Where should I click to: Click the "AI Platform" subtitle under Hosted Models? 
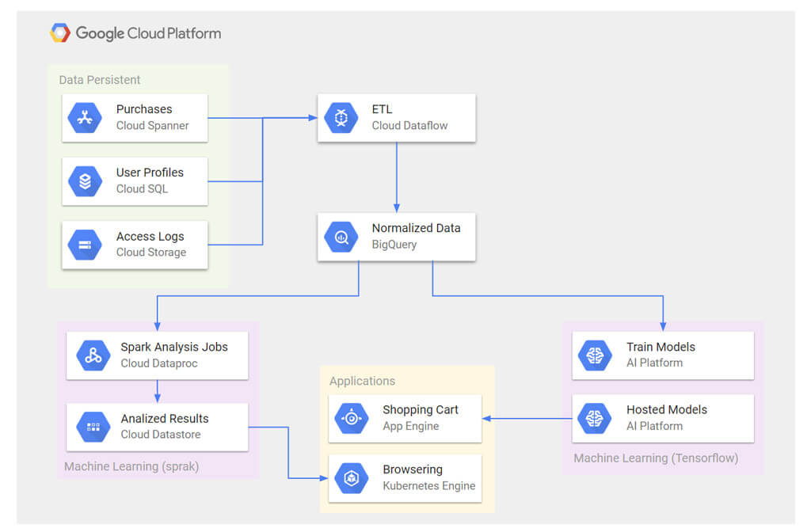654,426
